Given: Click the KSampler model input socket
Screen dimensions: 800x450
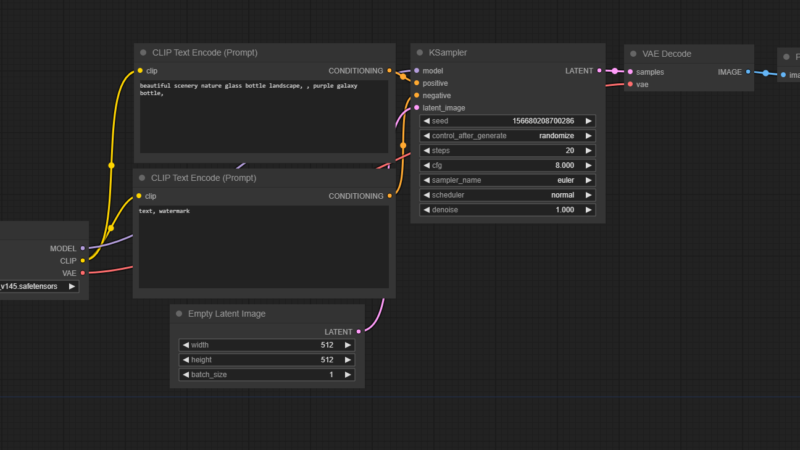Looking at the screenshot, I should (417, 71).
